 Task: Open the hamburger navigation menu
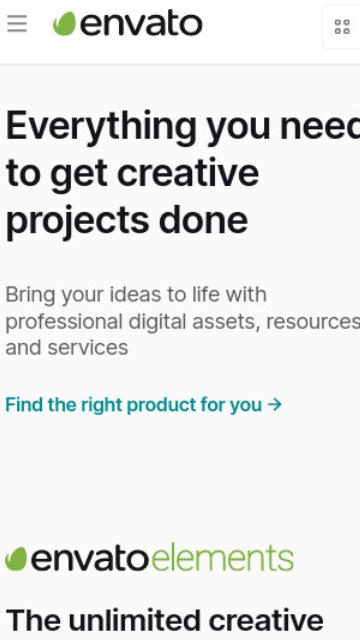17,24
